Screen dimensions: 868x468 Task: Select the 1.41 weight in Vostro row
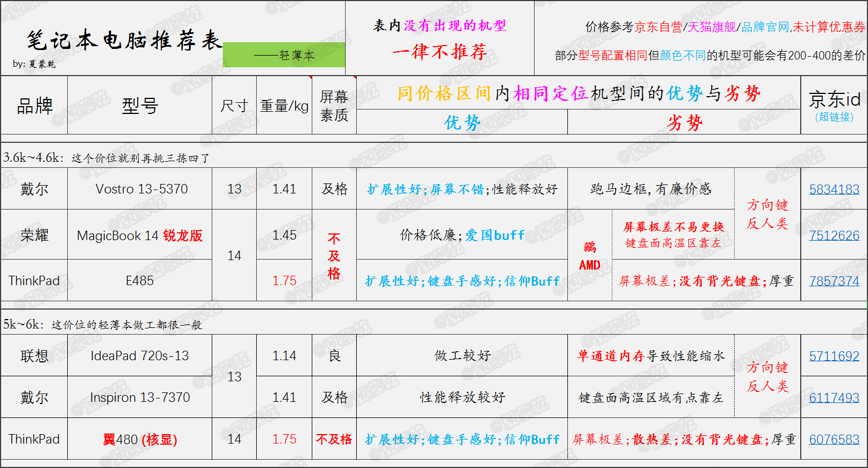tap(285, 189)
